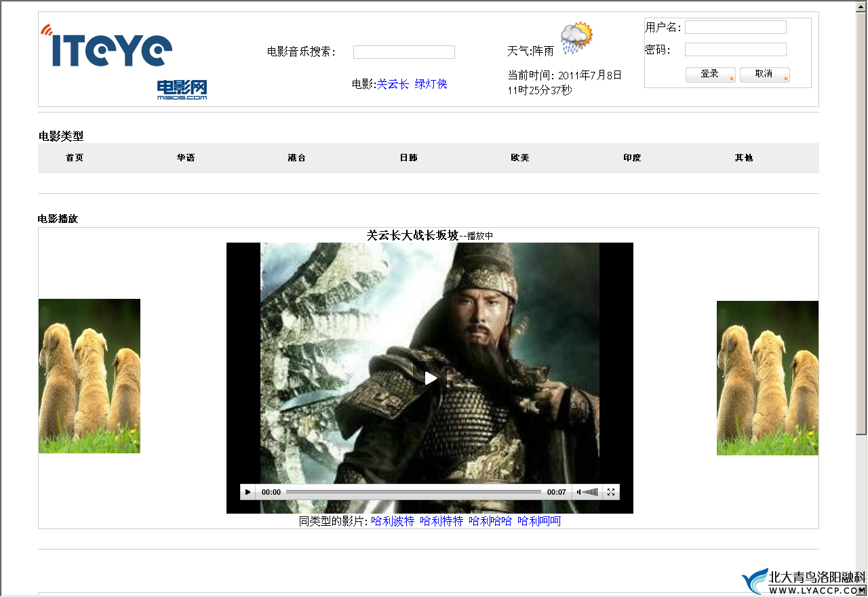Click the 当前时间 date display
This screenshot has width=868, height=597.
point(565,82)
